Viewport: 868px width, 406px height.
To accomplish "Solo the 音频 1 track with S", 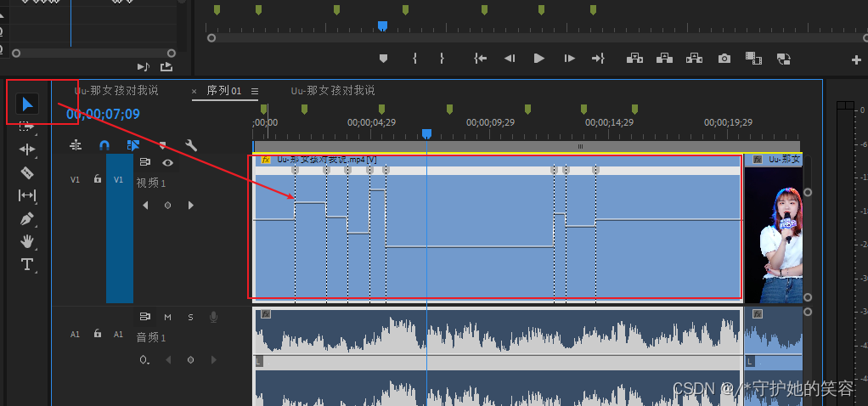I will click(190, 318).
